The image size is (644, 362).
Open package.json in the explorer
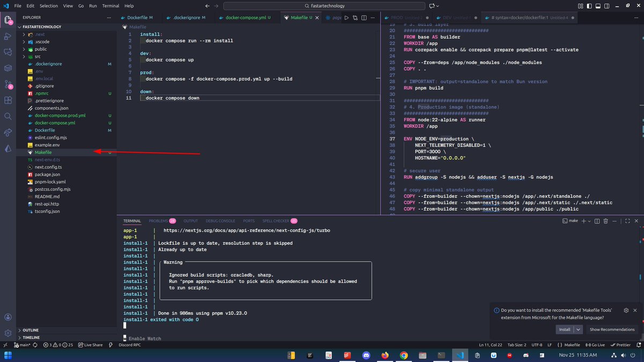(47, 174)
